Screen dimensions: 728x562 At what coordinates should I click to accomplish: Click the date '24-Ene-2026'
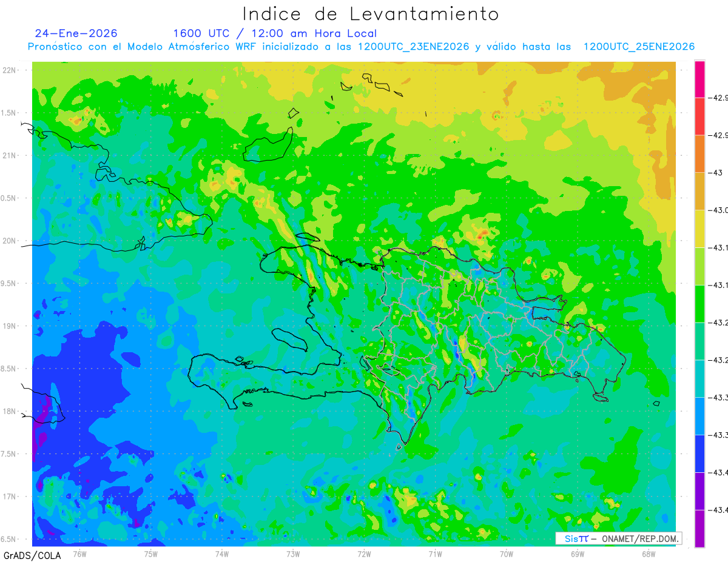(x=76, y=33)
